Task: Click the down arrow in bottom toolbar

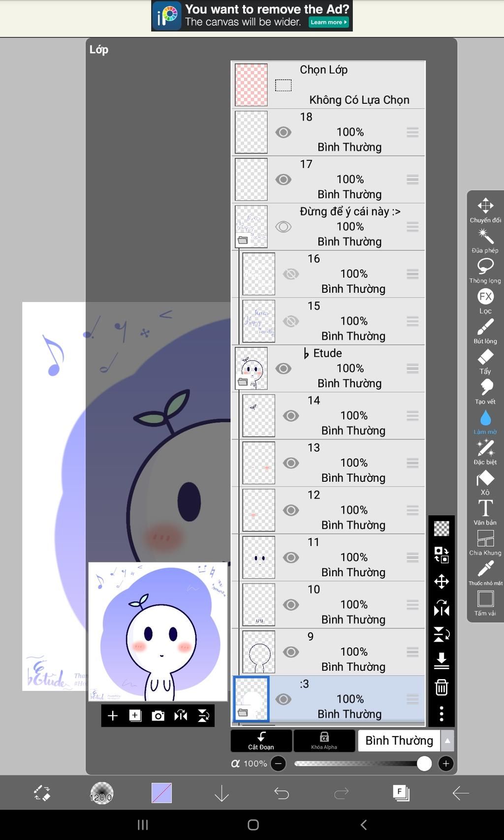Action: point(221,793)
